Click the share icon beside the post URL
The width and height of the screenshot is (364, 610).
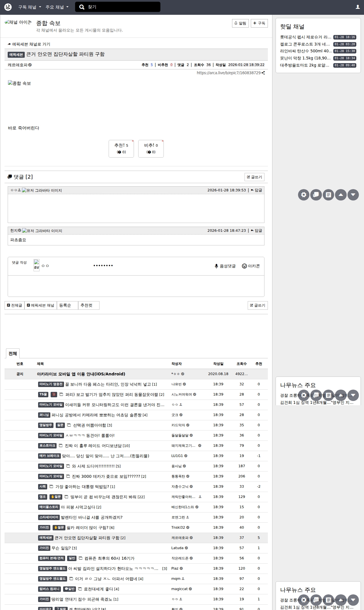pyautogui.click(x=263, y=73)
